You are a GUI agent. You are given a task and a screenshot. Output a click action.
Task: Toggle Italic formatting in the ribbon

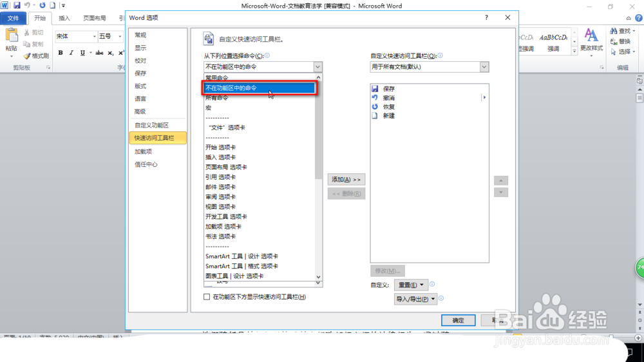pos(71,53)
